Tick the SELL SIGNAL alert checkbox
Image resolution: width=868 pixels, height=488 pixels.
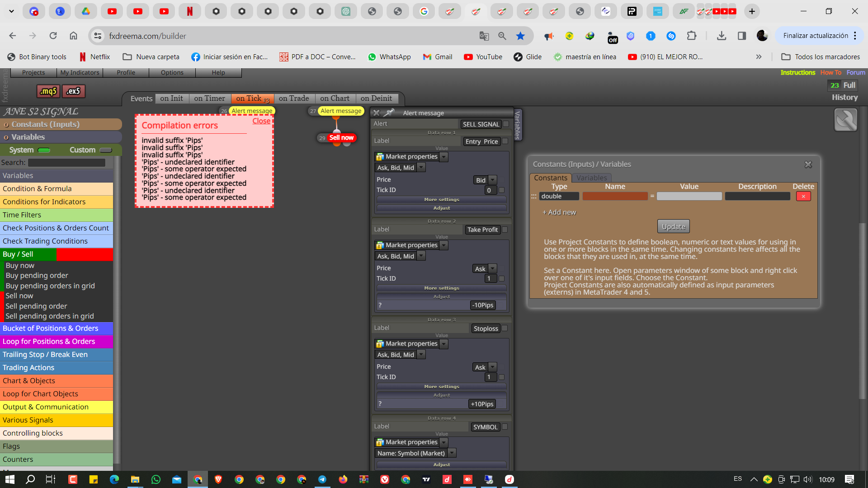tap(506, 124)
